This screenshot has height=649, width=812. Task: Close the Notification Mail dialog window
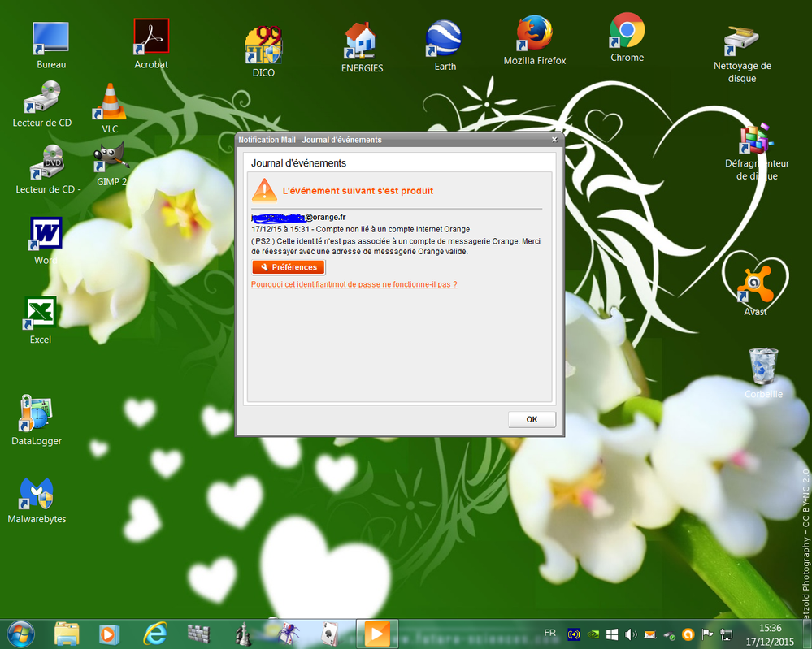click(554, 140)
